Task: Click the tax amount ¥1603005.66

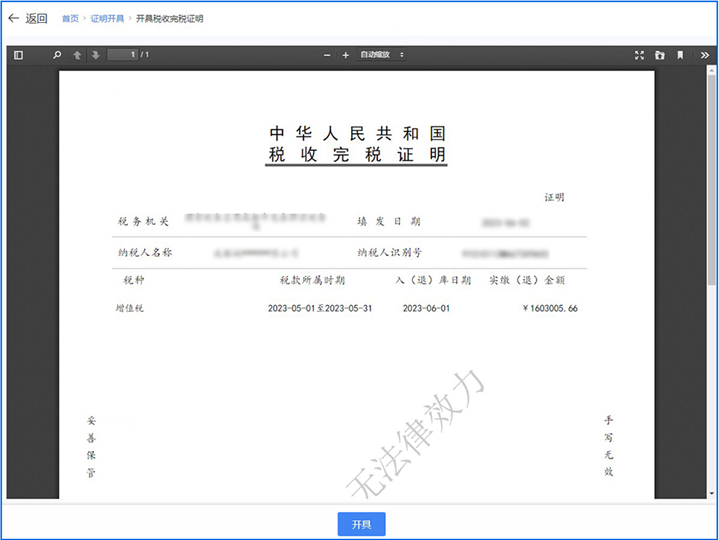Action: (x=549, y=308)
